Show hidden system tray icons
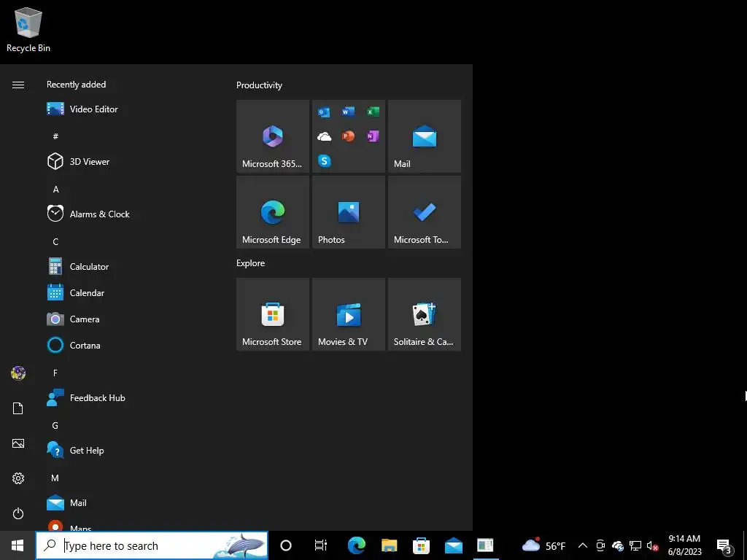 [582, 545]
